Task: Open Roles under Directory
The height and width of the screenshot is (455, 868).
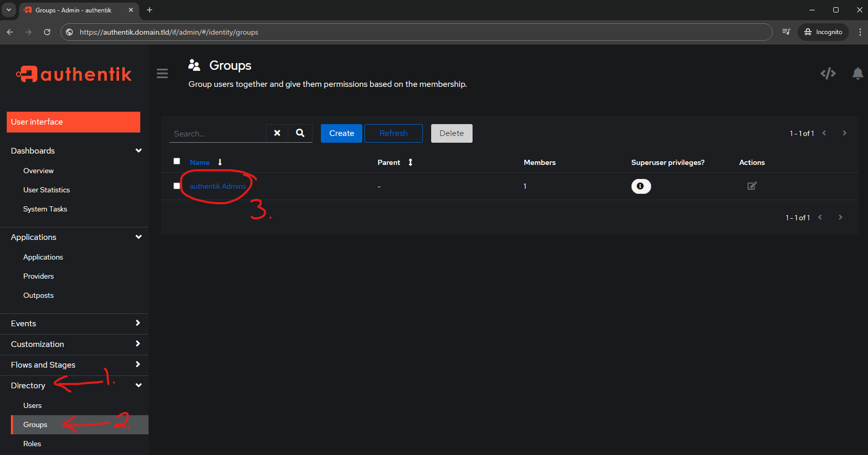Action: 32,444
